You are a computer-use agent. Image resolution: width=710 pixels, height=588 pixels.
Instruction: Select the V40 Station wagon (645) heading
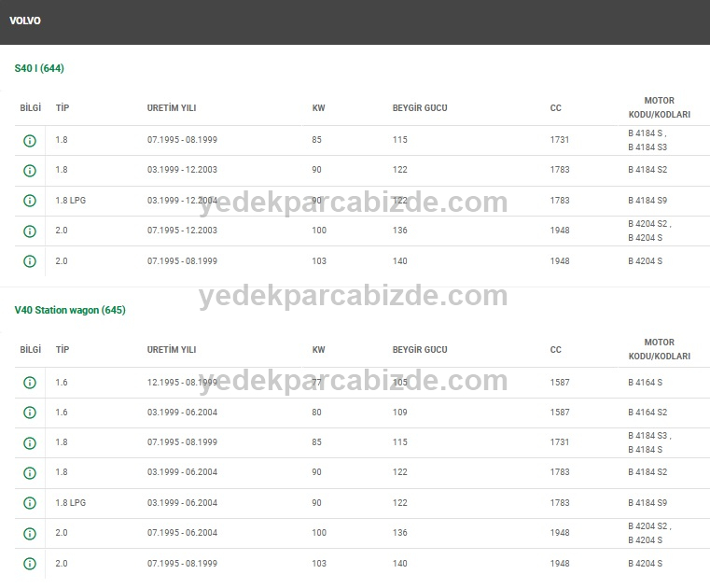(70, 310)
